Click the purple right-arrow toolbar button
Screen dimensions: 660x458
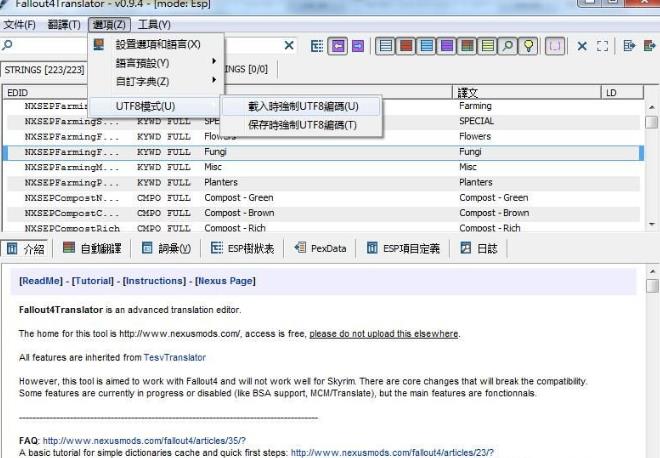pos(358,46)
